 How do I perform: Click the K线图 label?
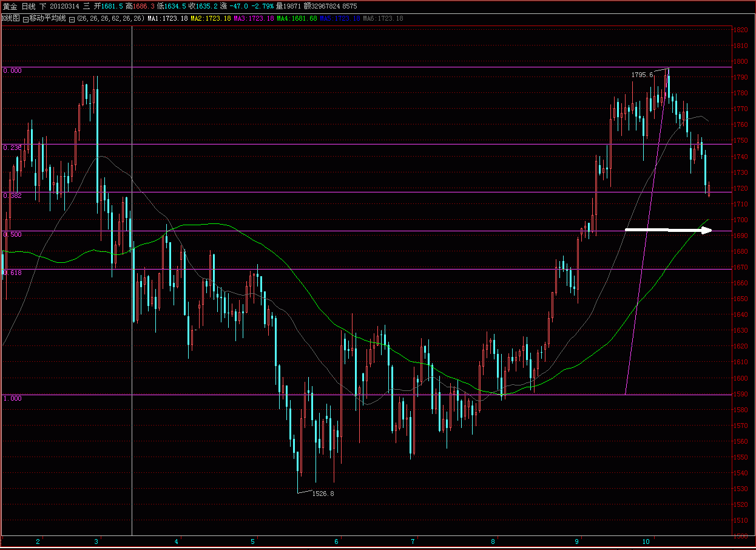10,18
